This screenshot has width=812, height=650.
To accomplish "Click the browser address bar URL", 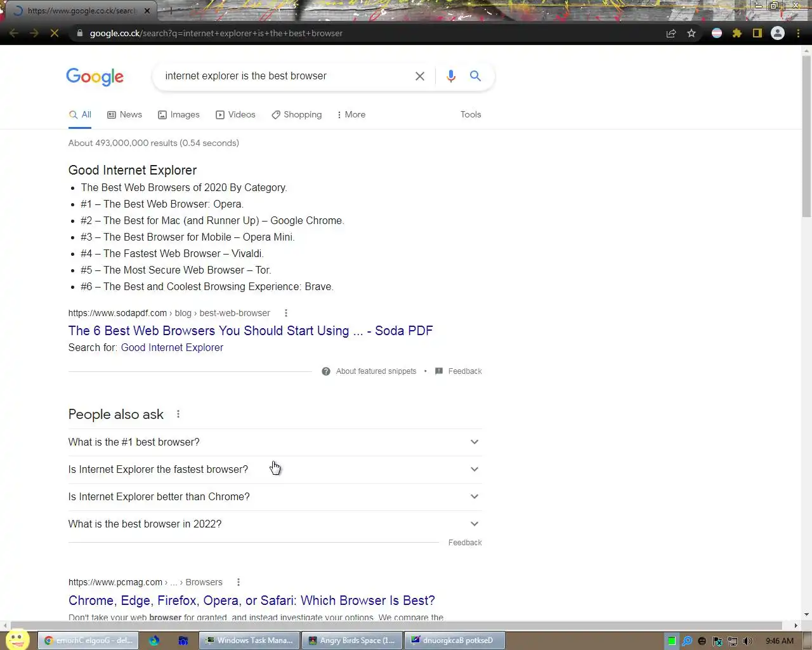I will 216,33.
